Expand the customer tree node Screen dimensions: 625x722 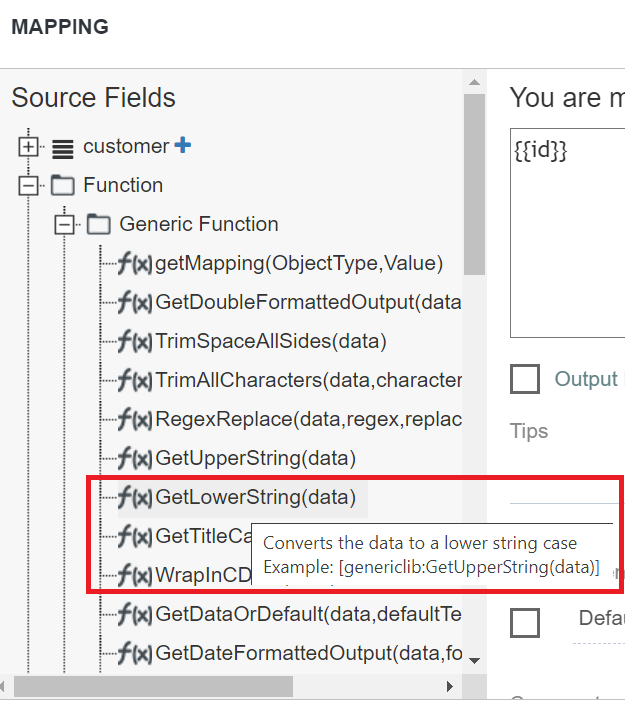29,147
